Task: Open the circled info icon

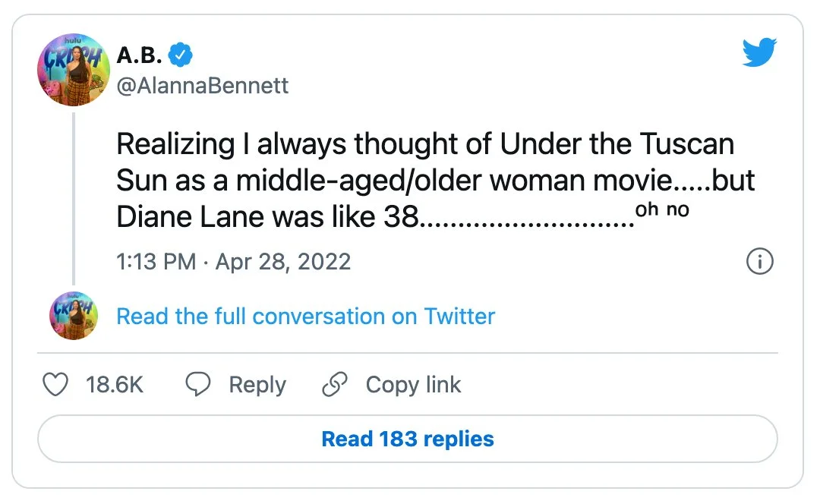Action: tap(760, 262)
